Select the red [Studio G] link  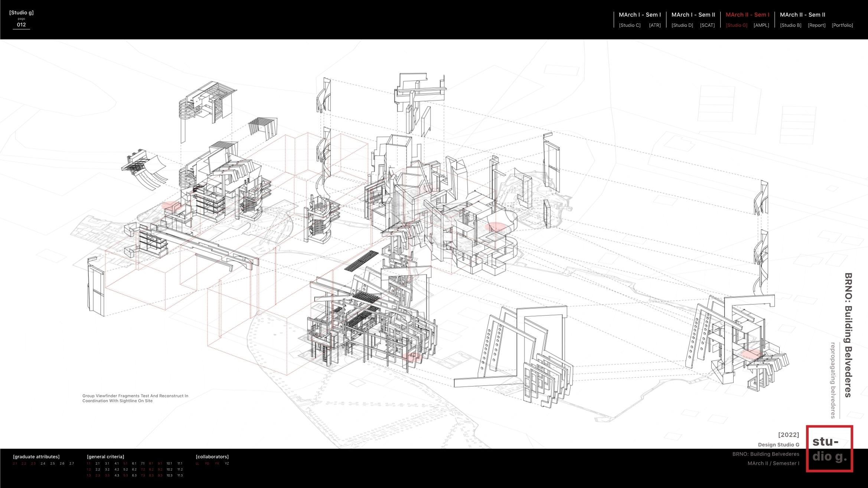(x=736, y=25)
